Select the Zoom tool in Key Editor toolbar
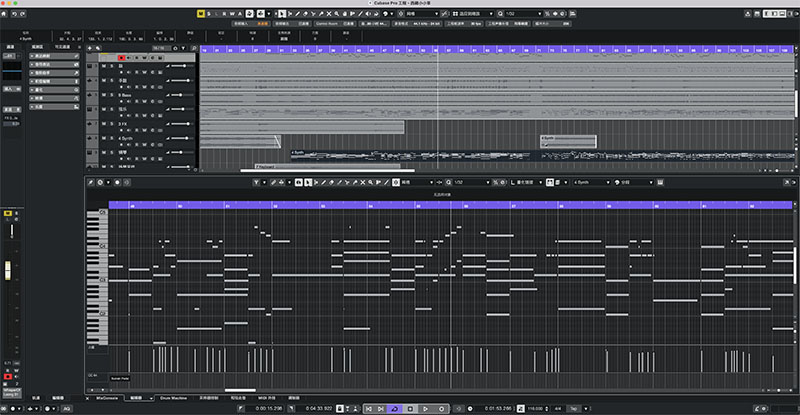 tap(370, 182)
